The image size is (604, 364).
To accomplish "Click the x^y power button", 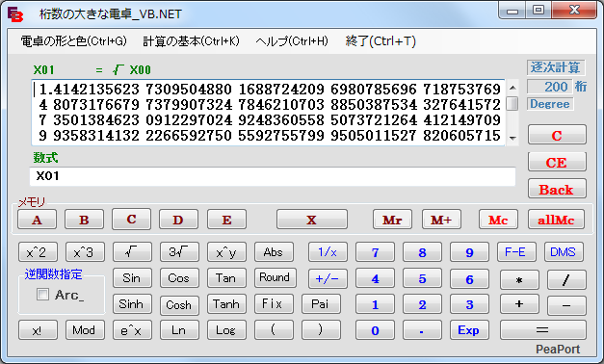I will click(226, 252).
